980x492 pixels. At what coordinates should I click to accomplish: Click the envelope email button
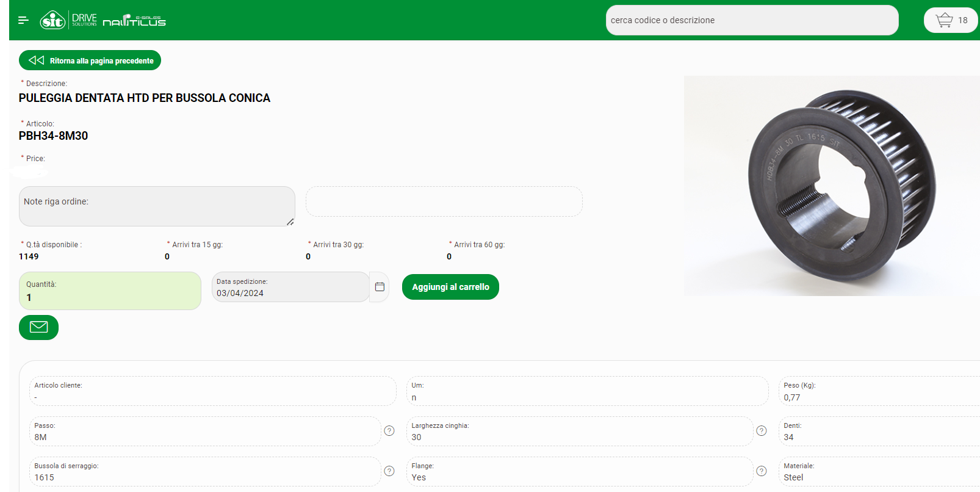38,327
